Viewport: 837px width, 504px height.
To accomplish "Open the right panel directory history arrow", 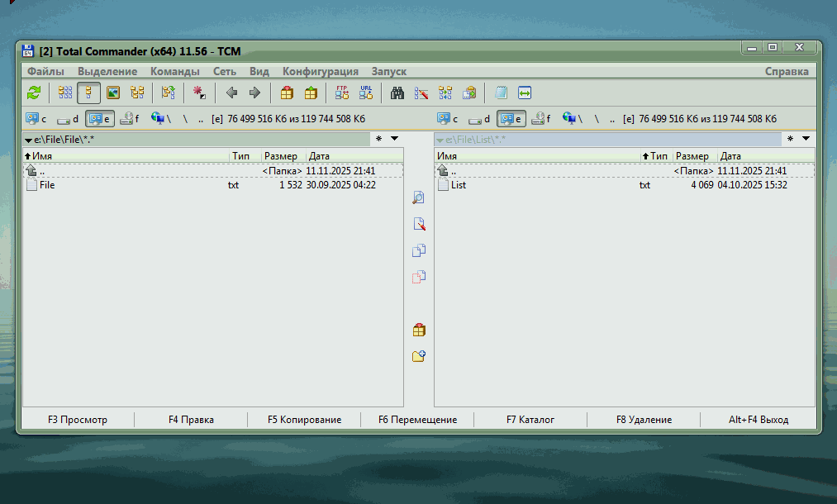I will click(x=806, y=139).
